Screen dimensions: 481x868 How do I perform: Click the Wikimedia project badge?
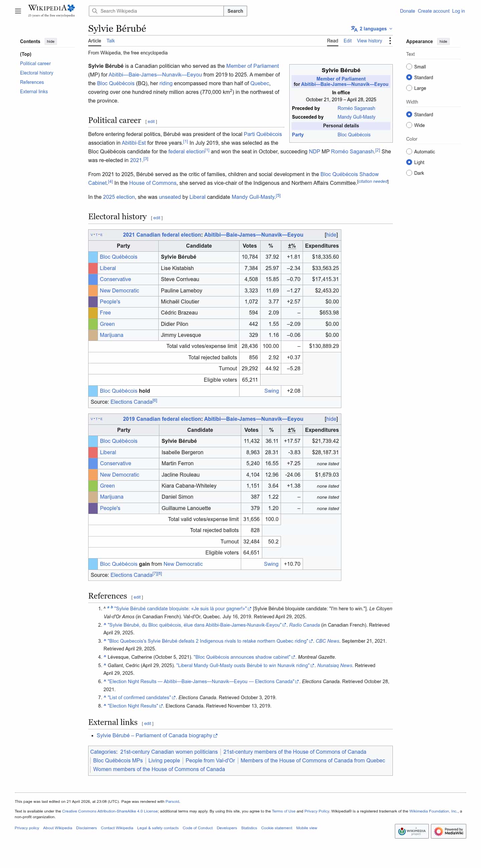point(411,831)
